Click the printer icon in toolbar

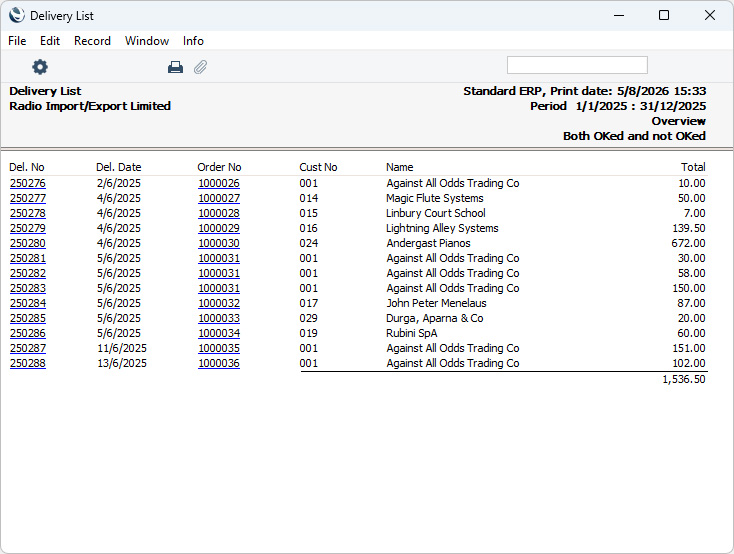[x=175, y=67]
